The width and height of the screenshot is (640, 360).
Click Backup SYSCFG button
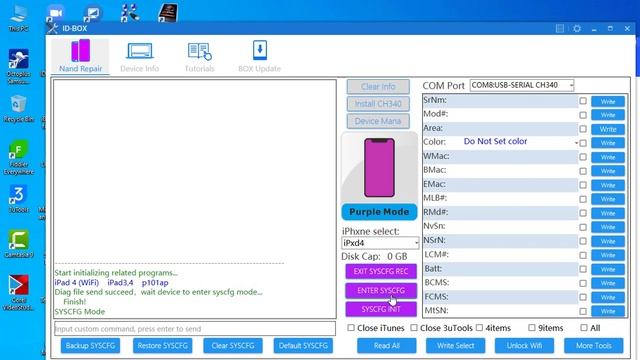coord(90,346)
